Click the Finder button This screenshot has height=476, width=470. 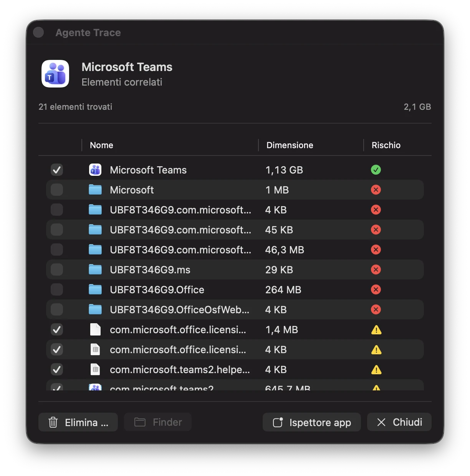(158, 422)
